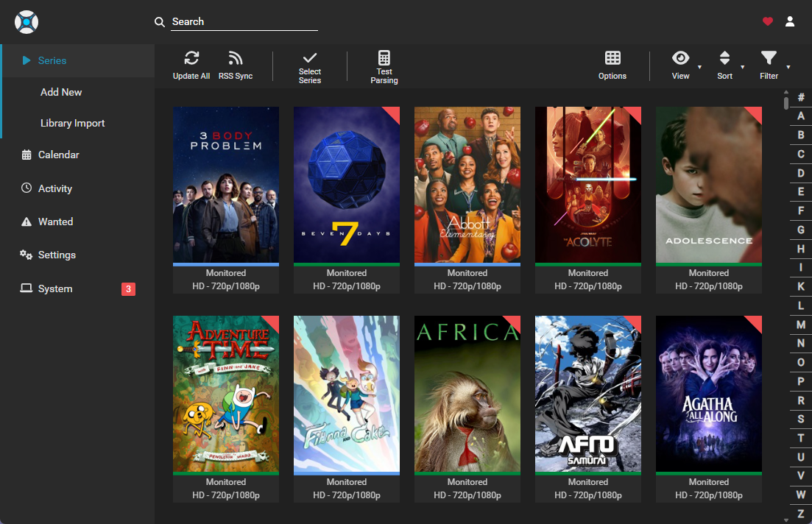Open Fionna and Cake poster
812x524 pixels.
click(347, 394)
